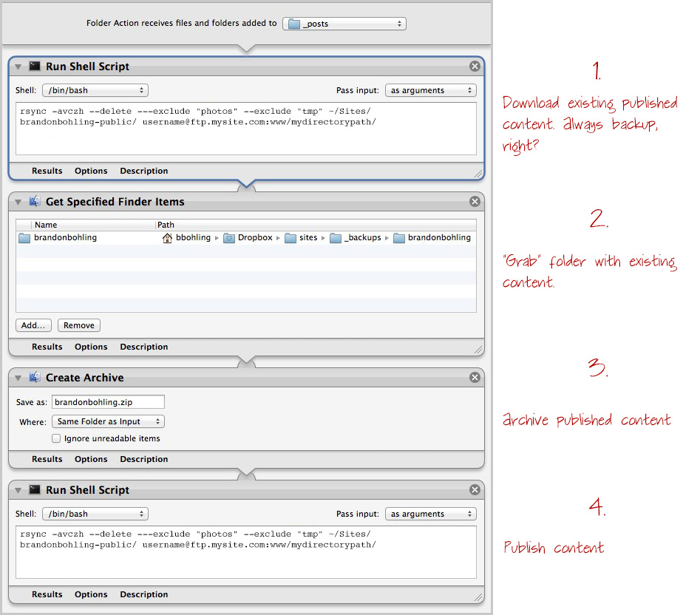The width and height of the screenshot is (700, 615).
Task: Click the _posts folder icon in the top selector
Action: click(x=293, y=23)
